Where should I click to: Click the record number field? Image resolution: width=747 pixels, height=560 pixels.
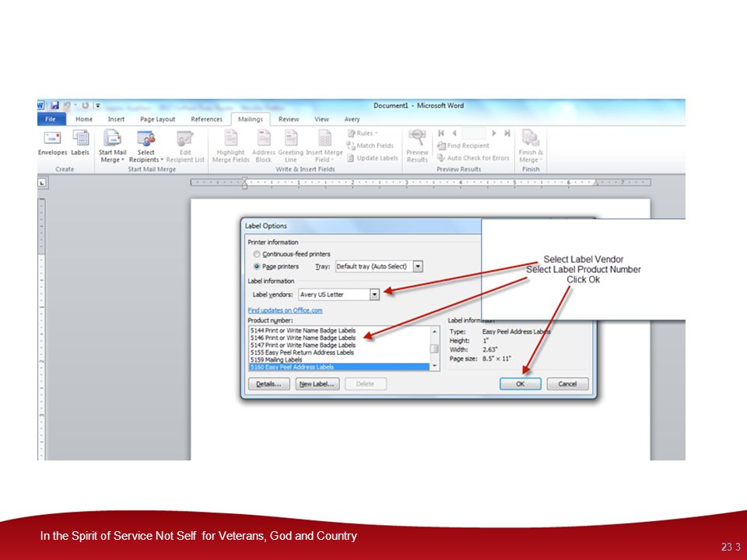(474, 133)
